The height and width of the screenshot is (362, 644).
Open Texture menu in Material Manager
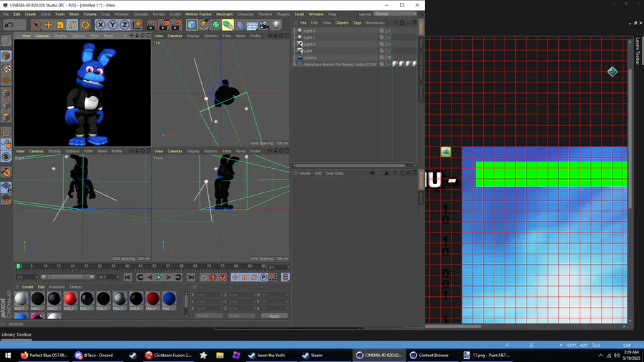[x=76, y=287]
